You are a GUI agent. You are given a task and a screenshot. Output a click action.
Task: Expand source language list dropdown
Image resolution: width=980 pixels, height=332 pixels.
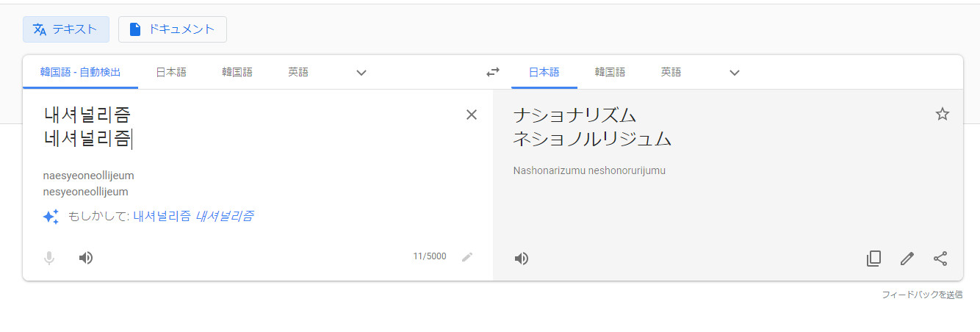(361, 73)
